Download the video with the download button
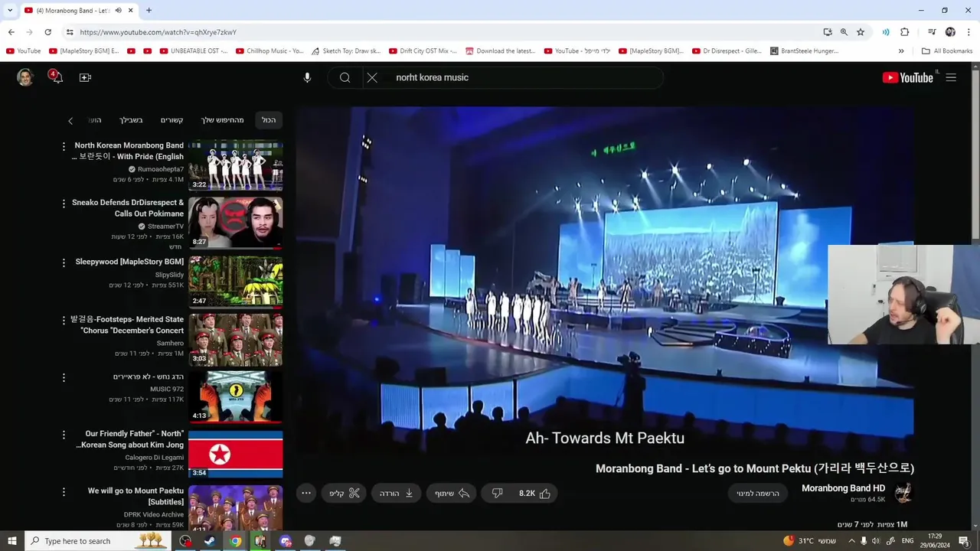 [x=397, y=494]
